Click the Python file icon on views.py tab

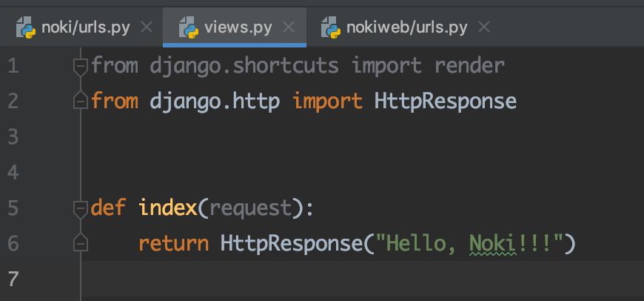click(189, 28)
